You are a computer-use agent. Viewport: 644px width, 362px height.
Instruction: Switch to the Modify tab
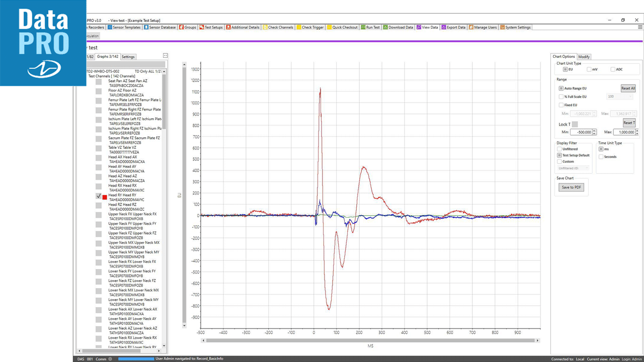pyautogui.click(x=584, y=57)
